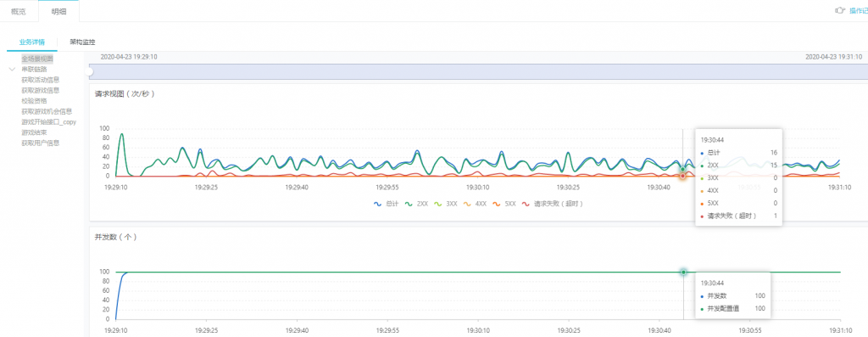Open 游戏开始接口_copy item
The width and height of the screenshot is (868, 337).
tap(48, 122)
